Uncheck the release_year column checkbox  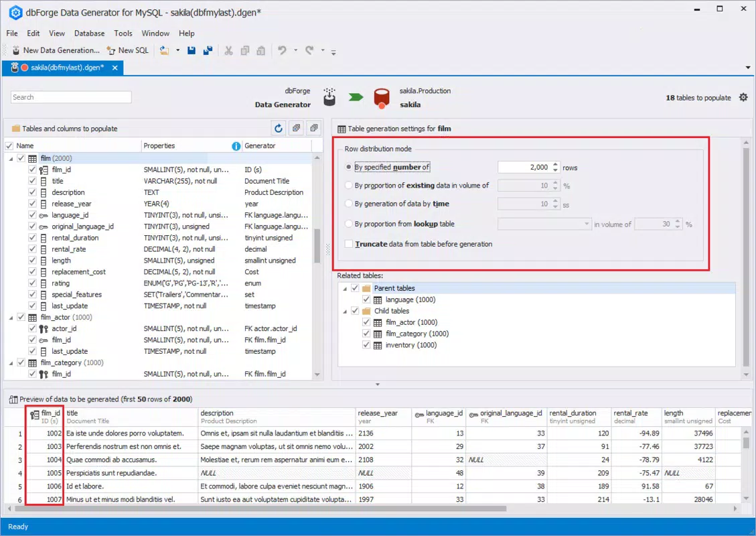pos(32,204)
